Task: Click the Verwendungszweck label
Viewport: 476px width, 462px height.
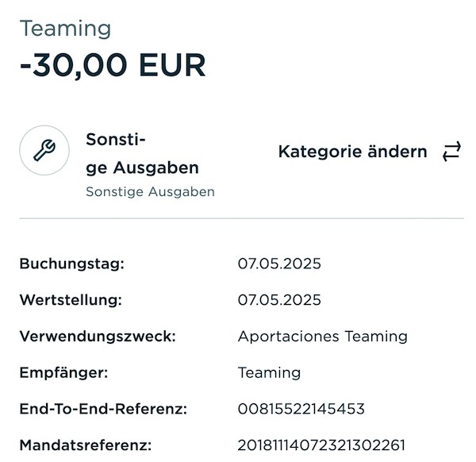Action: coord(98,337)
